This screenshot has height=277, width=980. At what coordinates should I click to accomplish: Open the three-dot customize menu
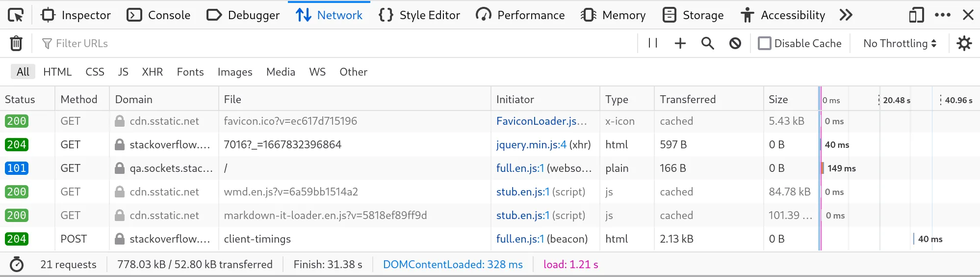tap(942, 15)
